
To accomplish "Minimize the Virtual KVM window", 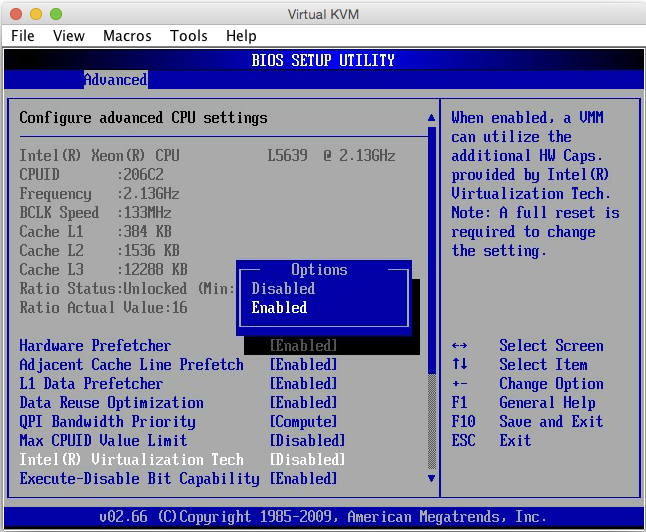I will click(x=36, y=14).
